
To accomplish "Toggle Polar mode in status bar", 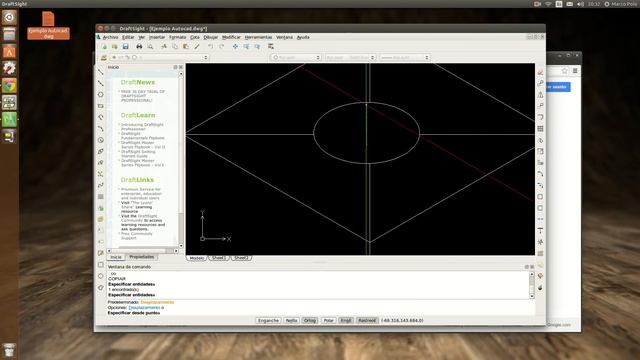I will pos(329,320).
